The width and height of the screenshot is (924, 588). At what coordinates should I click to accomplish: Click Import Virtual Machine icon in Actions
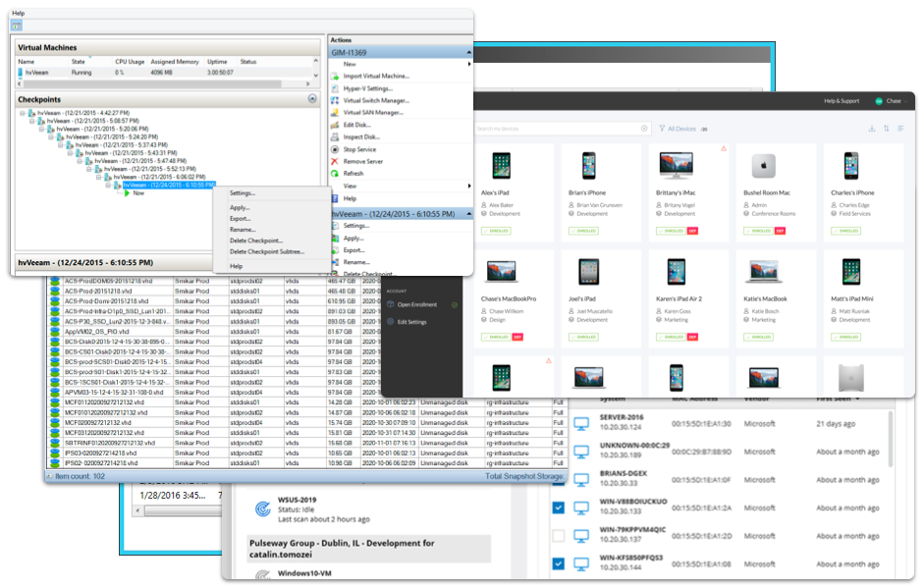tap(335, 76)
